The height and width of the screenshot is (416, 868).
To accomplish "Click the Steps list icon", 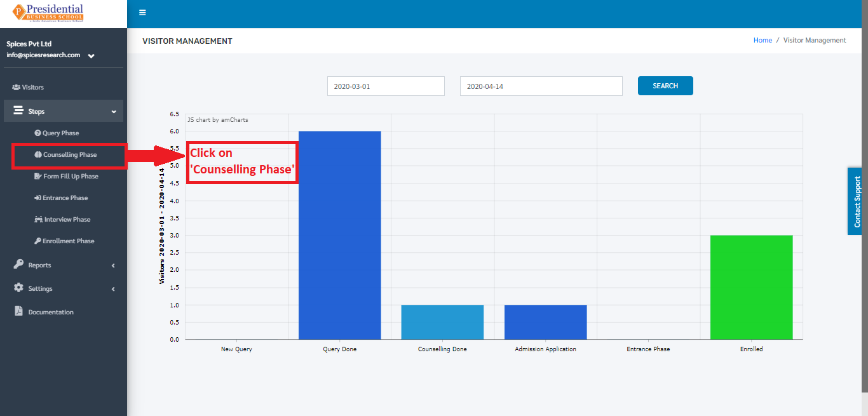I will (18, 111).
